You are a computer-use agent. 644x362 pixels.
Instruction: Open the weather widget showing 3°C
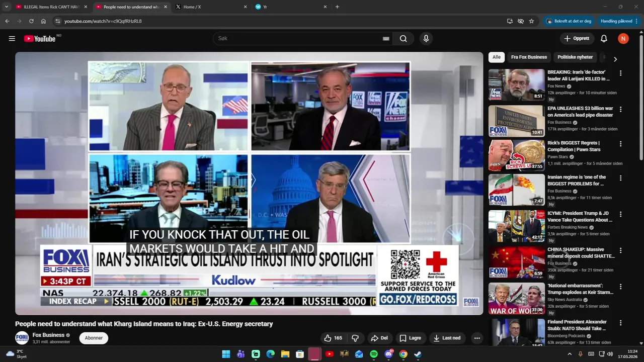[x=16, y=354]
